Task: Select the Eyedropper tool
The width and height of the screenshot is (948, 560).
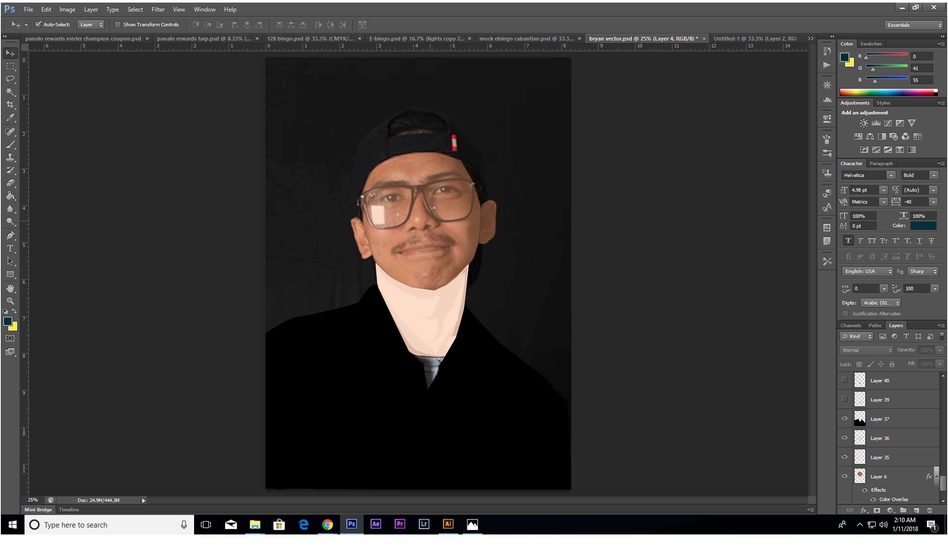Action: tap(10, 118)
